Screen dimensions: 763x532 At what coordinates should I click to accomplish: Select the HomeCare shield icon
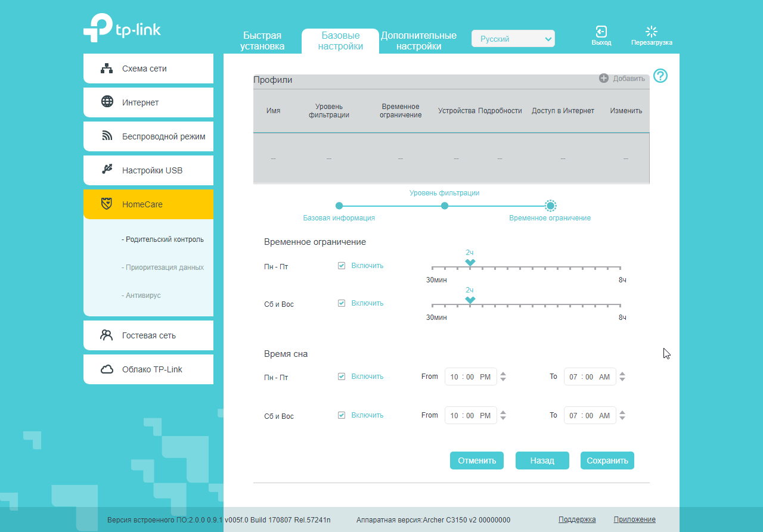point(107,204)
